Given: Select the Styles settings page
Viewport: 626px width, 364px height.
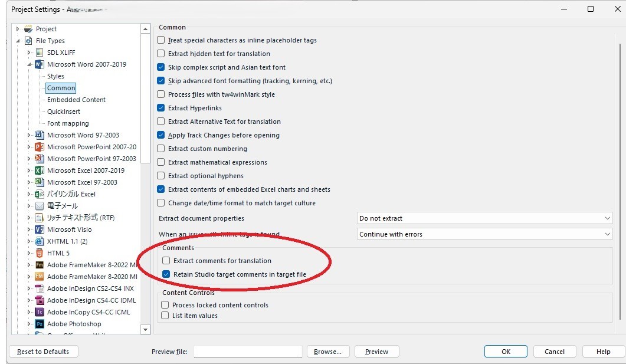Looking at the screenshot, I should point(56,76).
